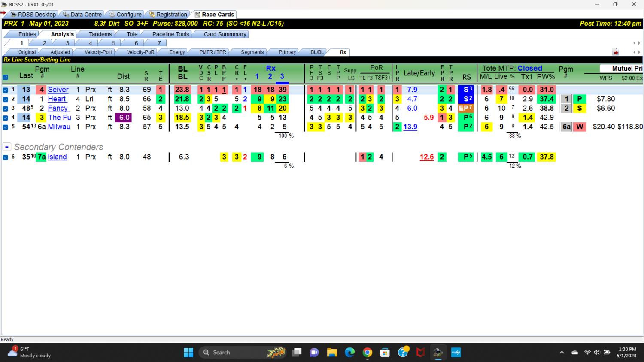Screen dimensions: 644x362
Task: Click the blue S3 run style cell
Action: coord(466,90)
